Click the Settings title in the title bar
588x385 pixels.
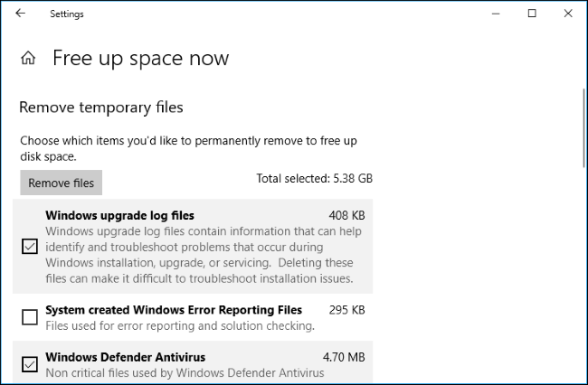click(66, 14)
